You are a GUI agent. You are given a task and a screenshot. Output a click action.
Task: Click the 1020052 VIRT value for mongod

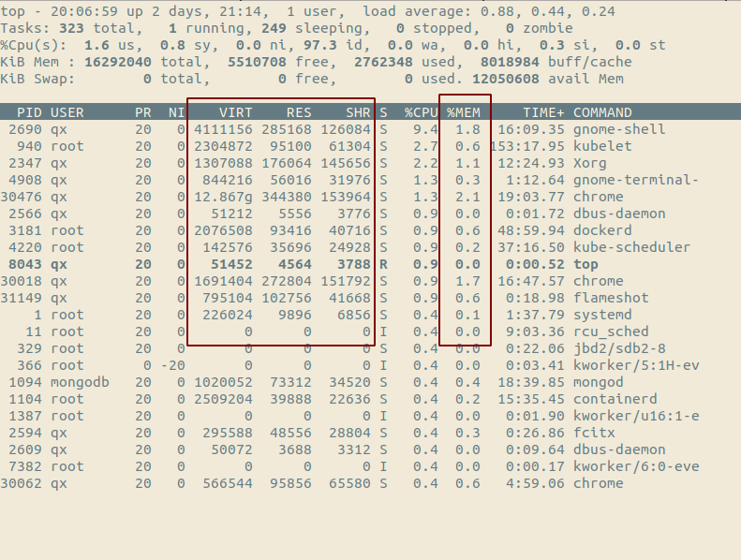click(223, 382)
